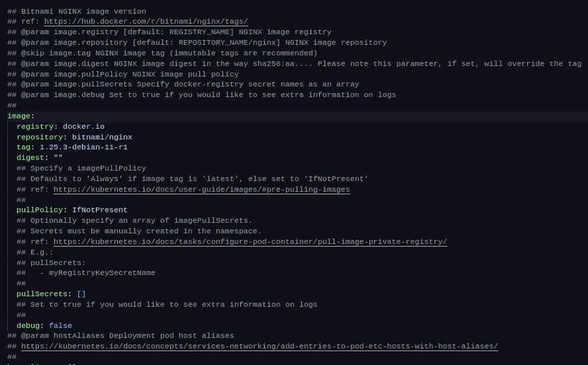The width and height of the screenshot is (588, 365).
Task: Click the debug key
Action: coord(28,325)
